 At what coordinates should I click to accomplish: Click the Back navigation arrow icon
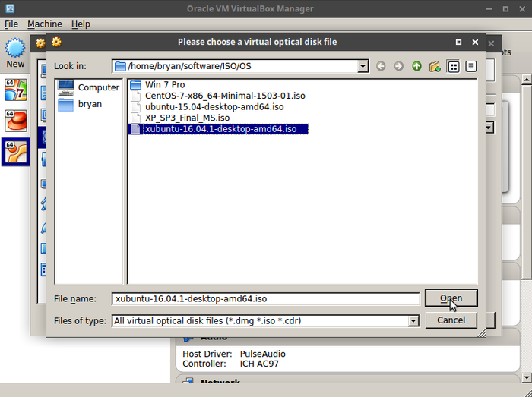pos(381,66)
